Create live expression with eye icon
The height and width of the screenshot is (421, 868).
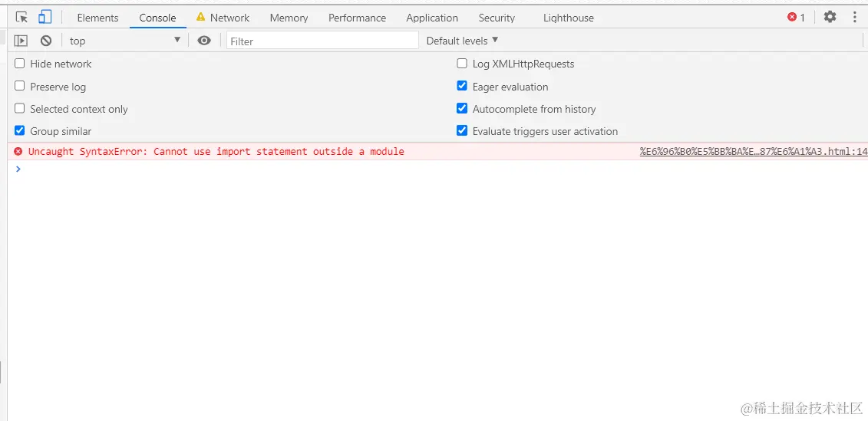pos(204,41)
